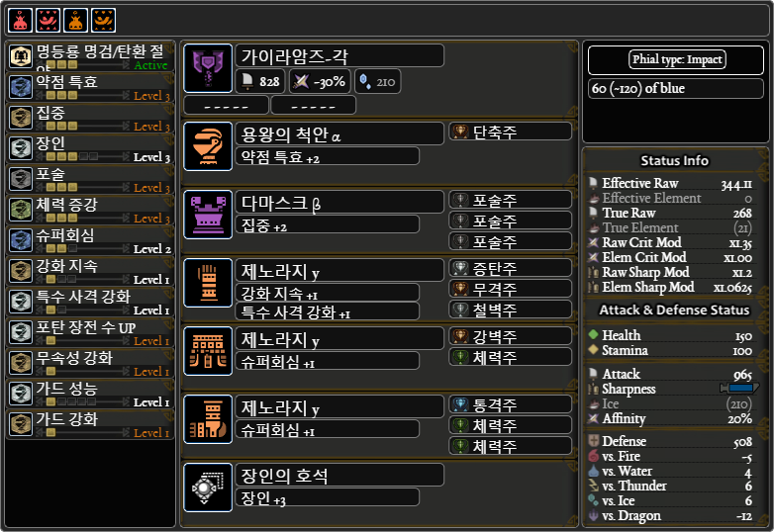This screenshot has width=774, height=532.
Task: Click the first empty augment slot
Action: click(x=226, y=105)
